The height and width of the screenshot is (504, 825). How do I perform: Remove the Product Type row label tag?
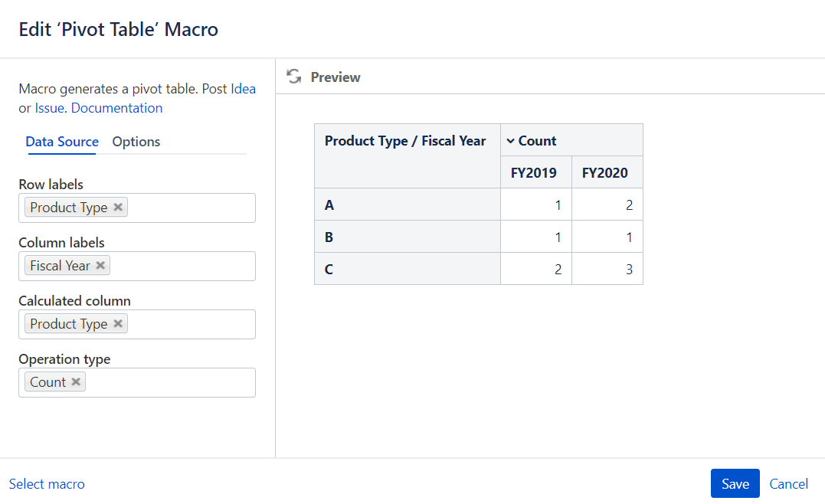pos(118,207)
